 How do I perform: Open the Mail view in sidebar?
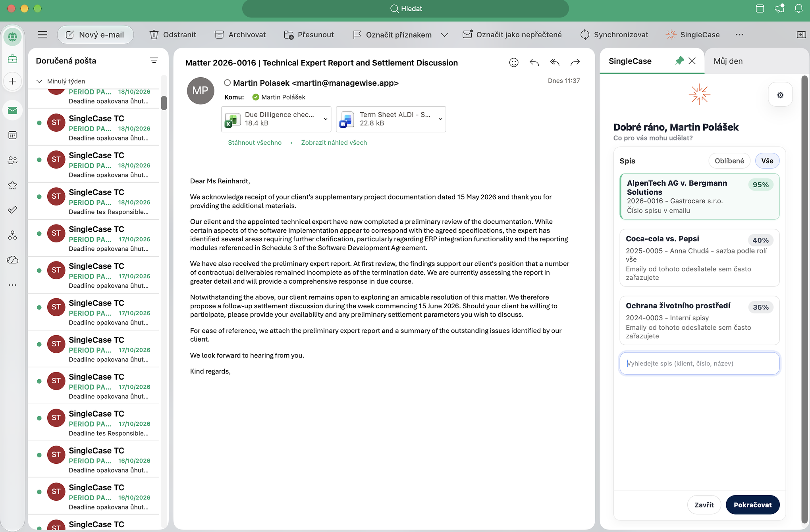coord(13,110)
